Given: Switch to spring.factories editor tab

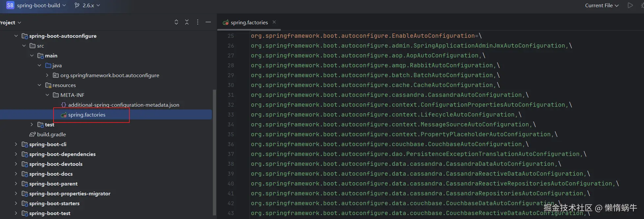Looking at the screenshot, I should point(249,22).
